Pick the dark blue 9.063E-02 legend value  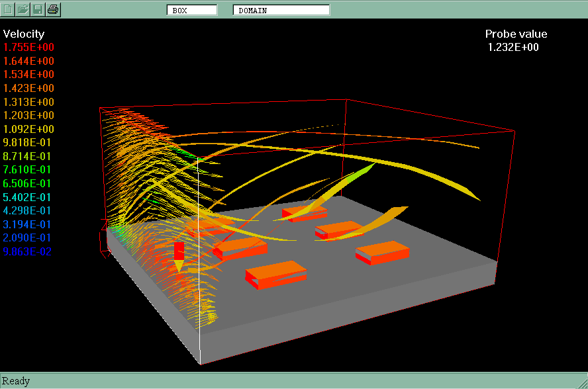click(x=29, y=251)
